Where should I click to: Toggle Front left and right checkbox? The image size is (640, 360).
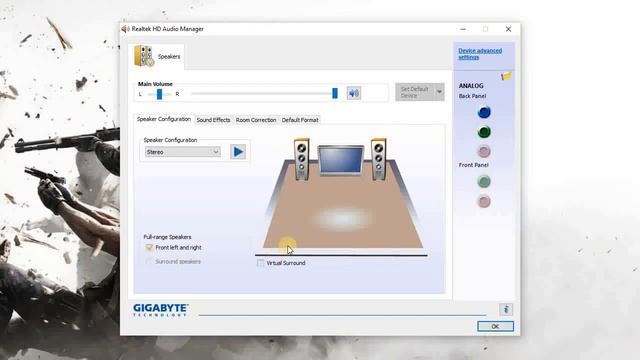tap(149, 248)
